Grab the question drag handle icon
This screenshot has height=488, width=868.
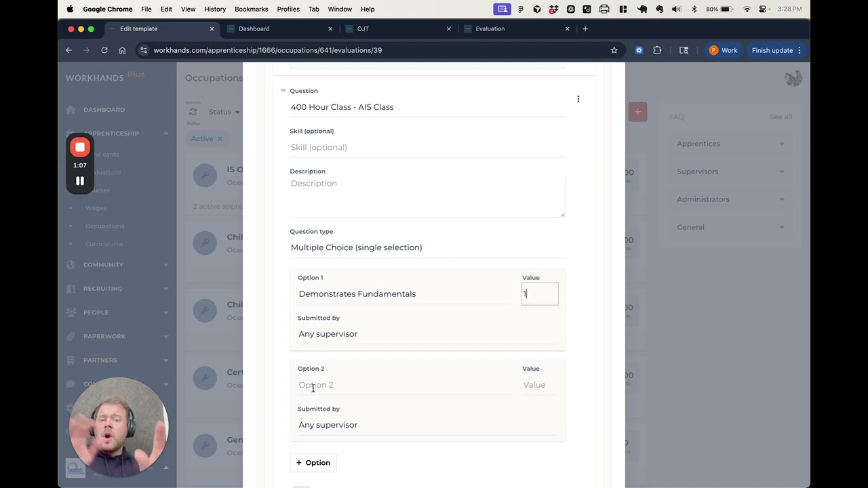point(283,90)
